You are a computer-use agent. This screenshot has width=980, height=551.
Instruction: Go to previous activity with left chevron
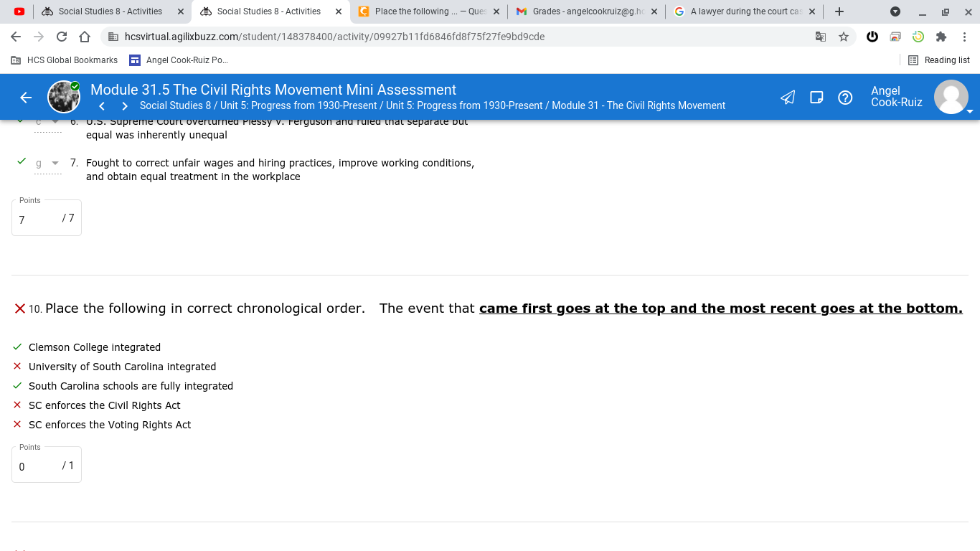tap(102, 106)
